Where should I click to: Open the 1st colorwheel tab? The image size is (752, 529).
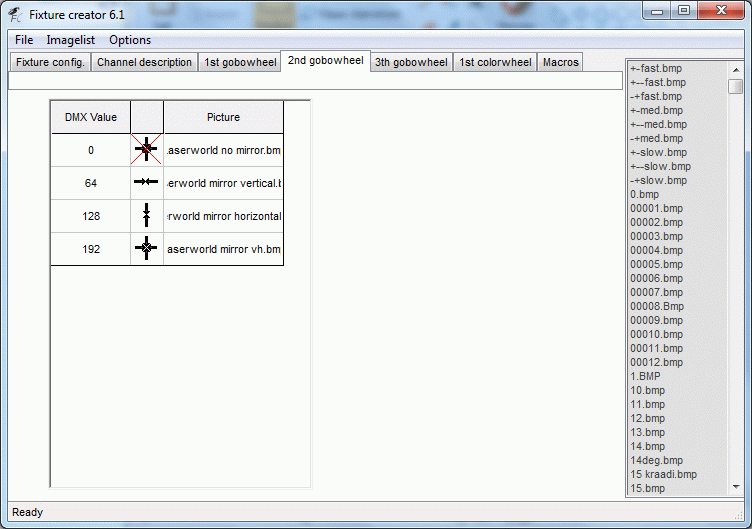tap(495, 62)
